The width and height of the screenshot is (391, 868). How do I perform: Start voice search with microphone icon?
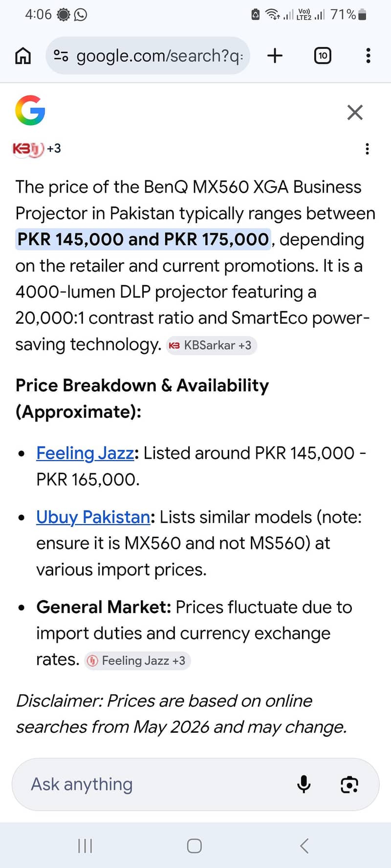click(x=304, y=784)
